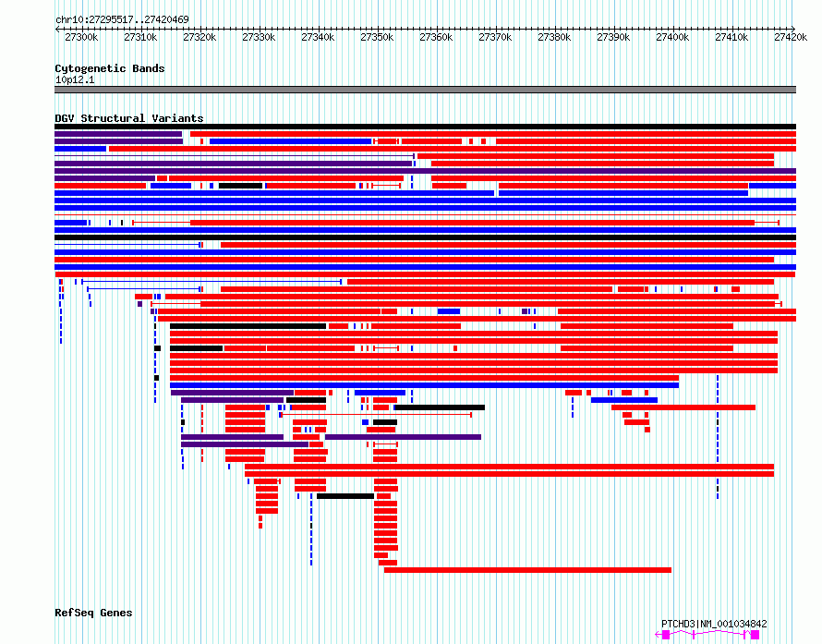This screenshot has width=822, height=644.
Task: Click the 27400k ruler label
Action: [x=672, y=37]
